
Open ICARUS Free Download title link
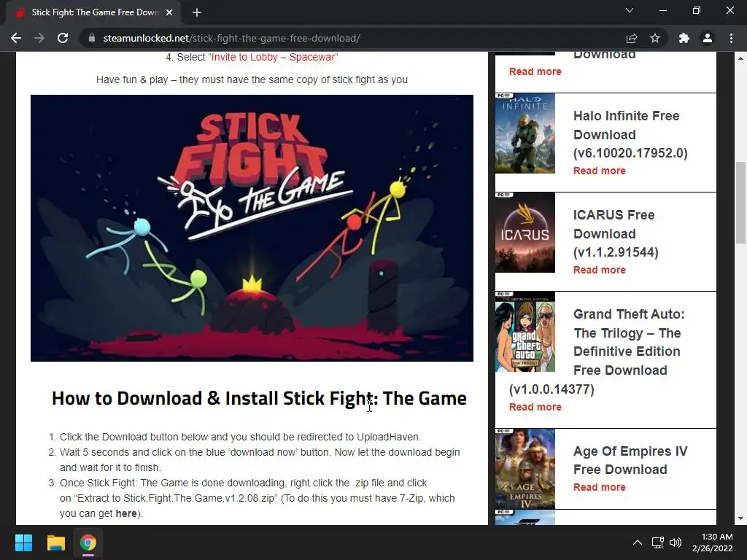[616, 233]
